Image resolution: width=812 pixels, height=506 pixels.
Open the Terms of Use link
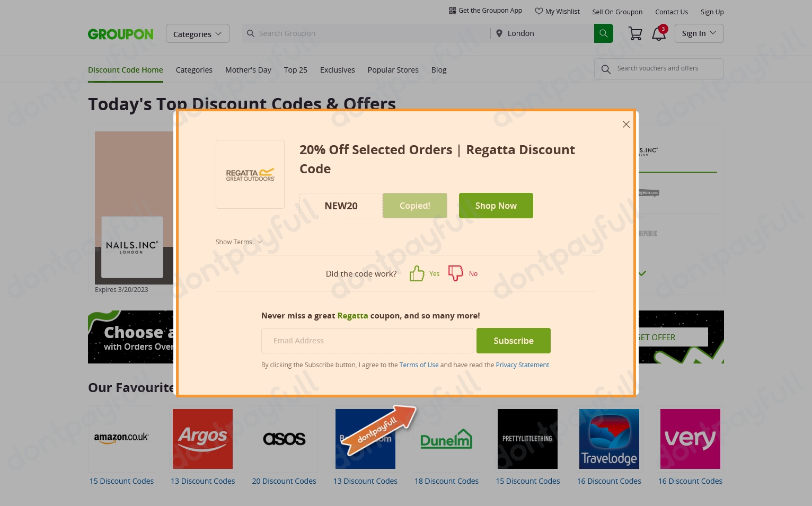[x=419, y=365]
